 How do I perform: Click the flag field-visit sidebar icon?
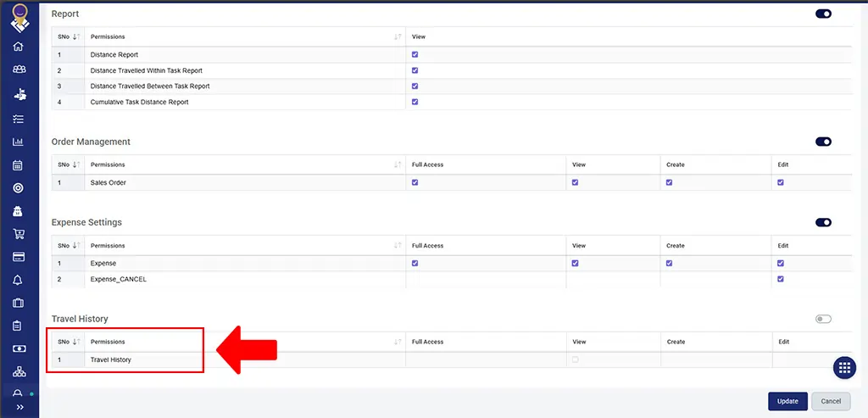19,94
